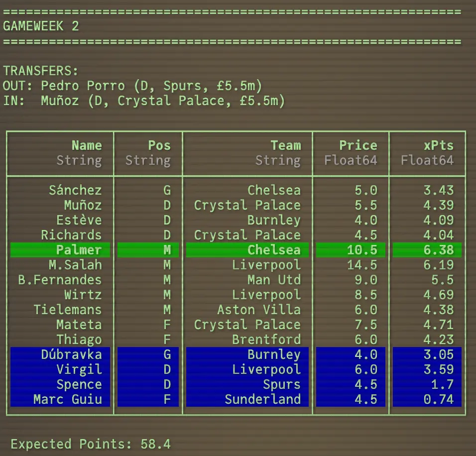Click Palmer's Chelsea team cell
The image size is (476, 456).
[247, 250]
